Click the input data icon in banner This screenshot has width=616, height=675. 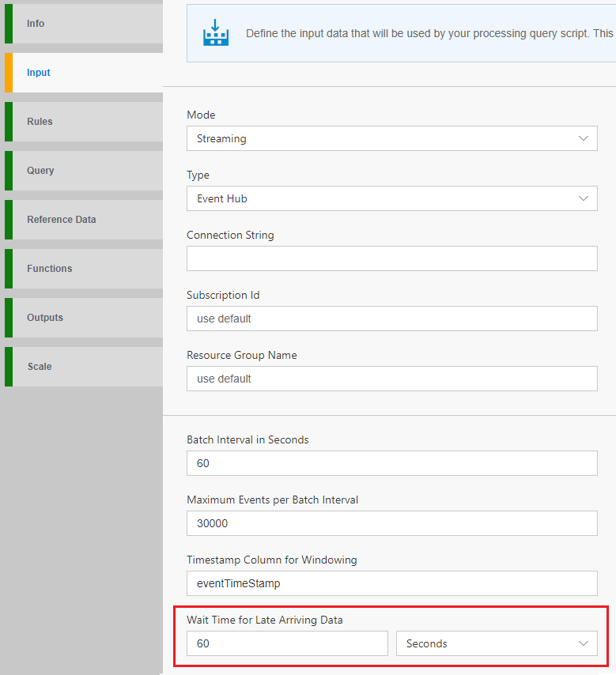215,32
